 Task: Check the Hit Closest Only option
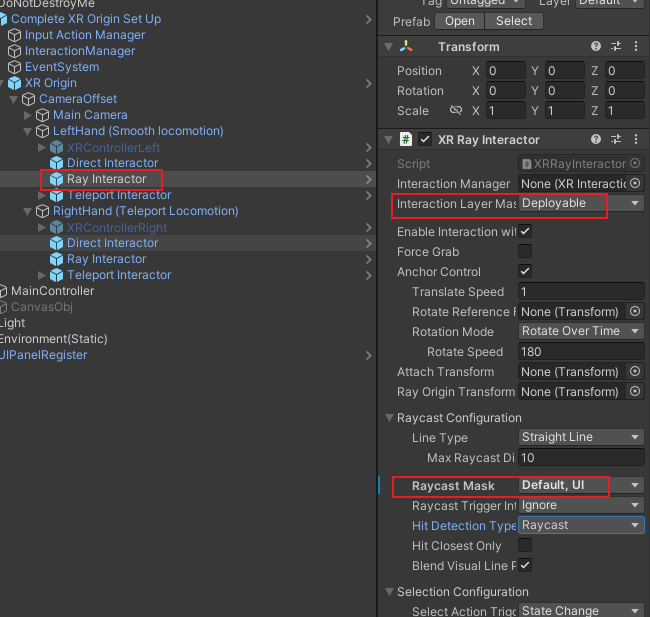point(525,546)
